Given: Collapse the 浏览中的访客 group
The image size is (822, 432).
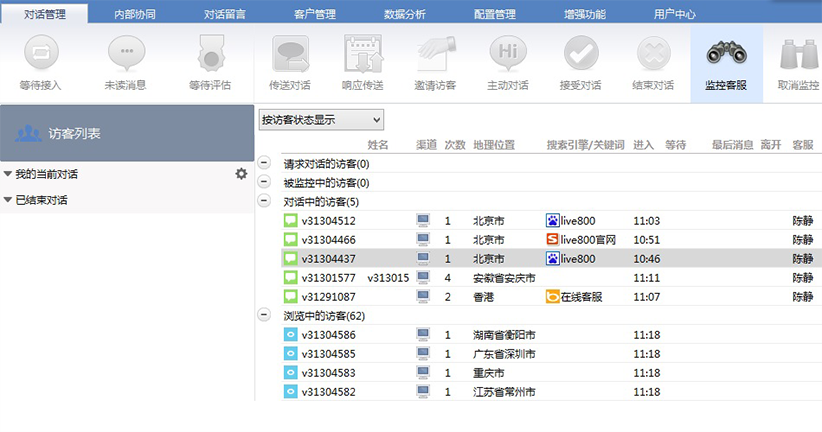Looking at the screenshot, I should point(264,316).
